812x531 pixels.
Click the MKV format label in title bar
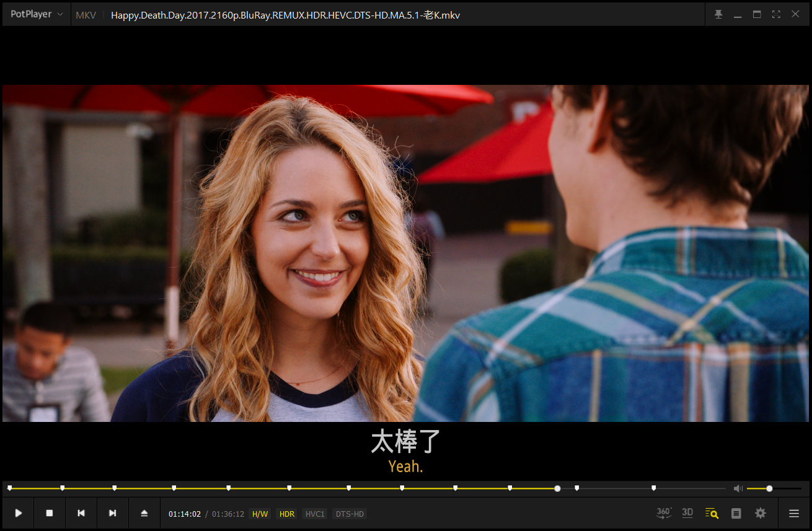tap(86, 15)
